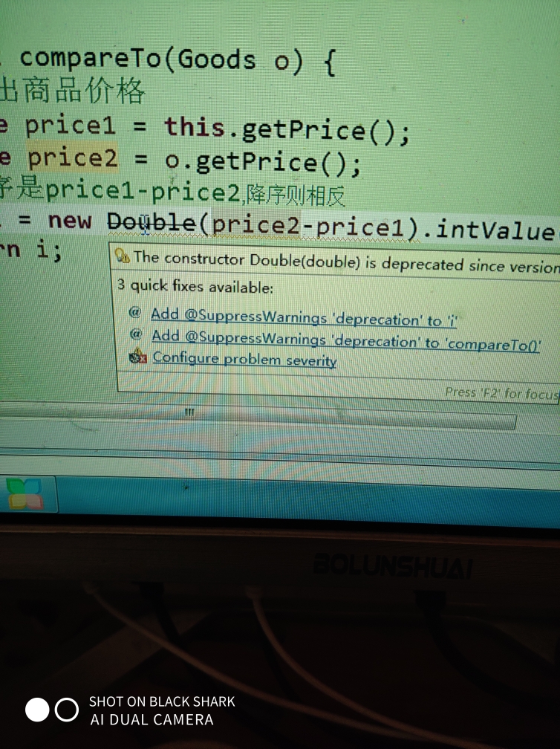Click the Chinese comment containing price1-price2
Viewport: 560px width, 749px height.
tap(172, 192)
